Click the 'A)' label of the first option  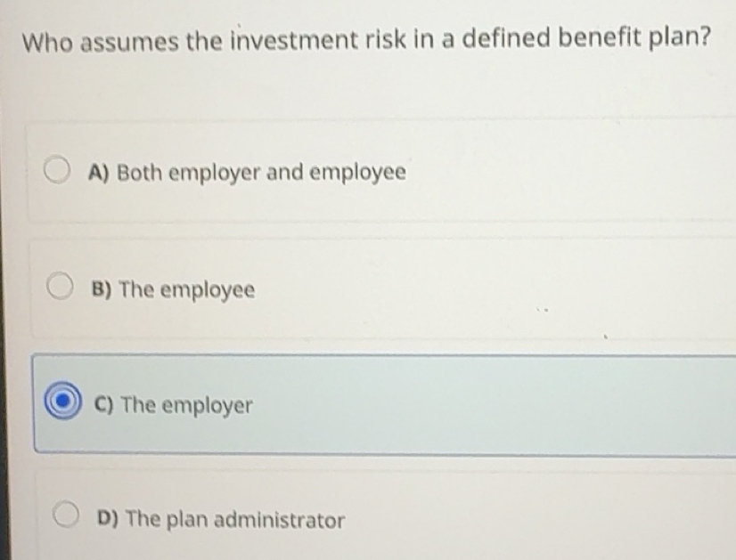pyautogui.click(x=98, y=172)
